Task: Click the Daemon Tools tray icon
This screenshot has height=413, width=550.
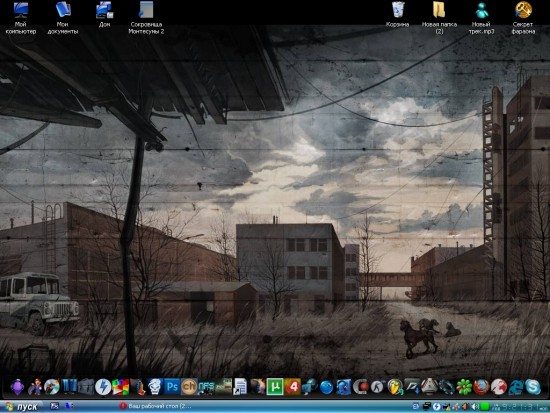Action: pyautogui.click(x=436, y=407)
